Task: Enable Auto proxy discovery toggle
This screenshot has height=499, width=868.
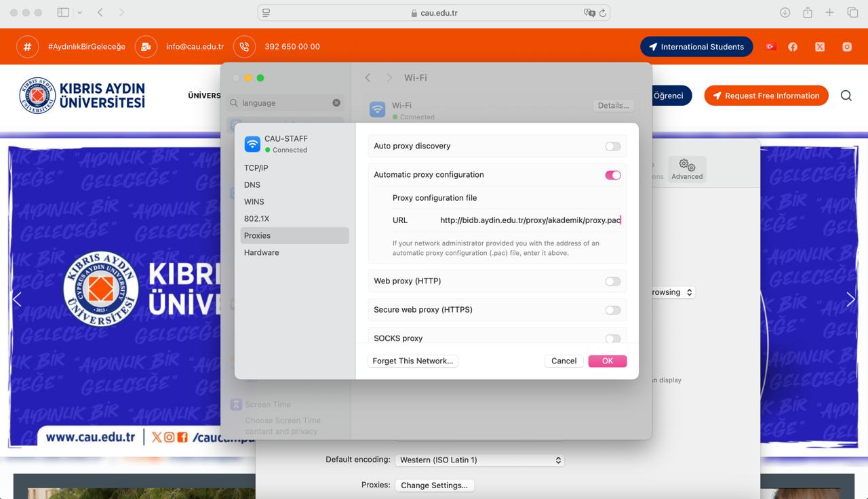Action: click(x=612, y=146)
